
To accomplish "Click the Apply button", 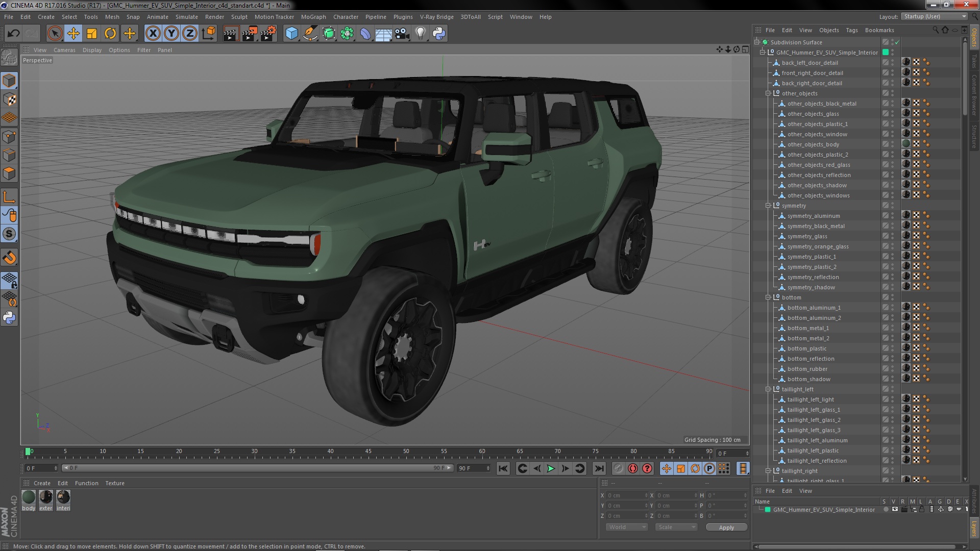I will tap(726, 528).
